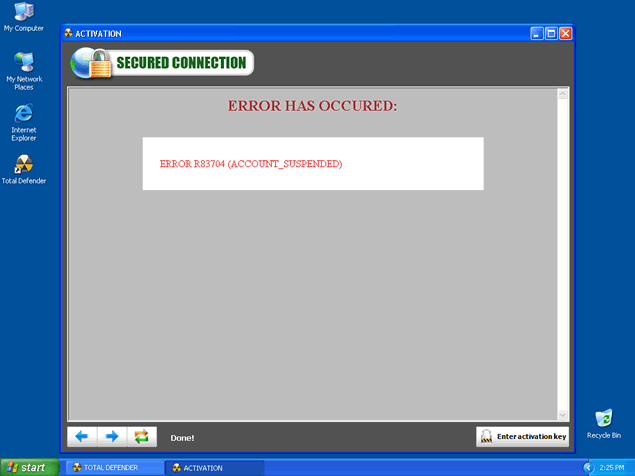This screenshot has height=476, width=635.
Task: Click the scrollbar down arrow
Action: 562,414
